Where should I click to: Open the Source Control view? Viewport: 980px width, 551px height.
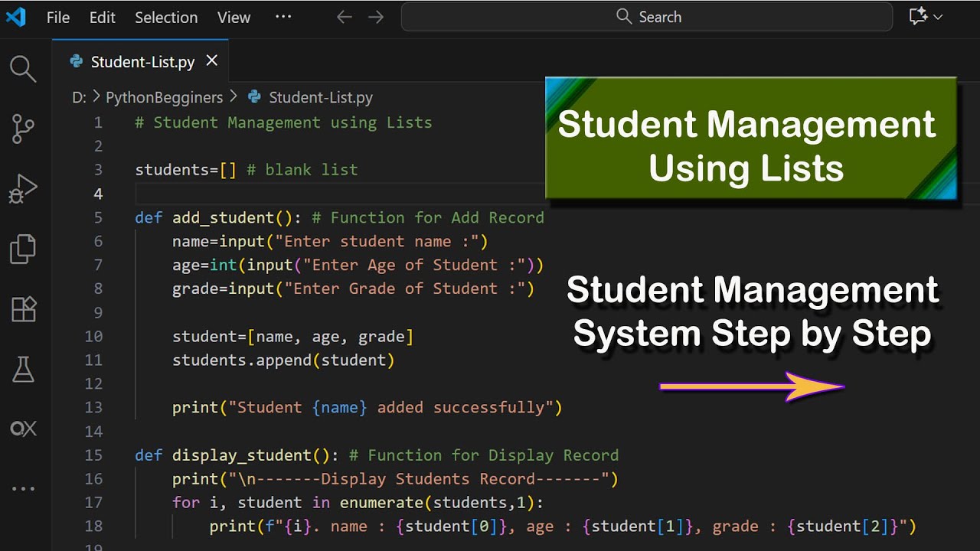[x=23, y=129]
